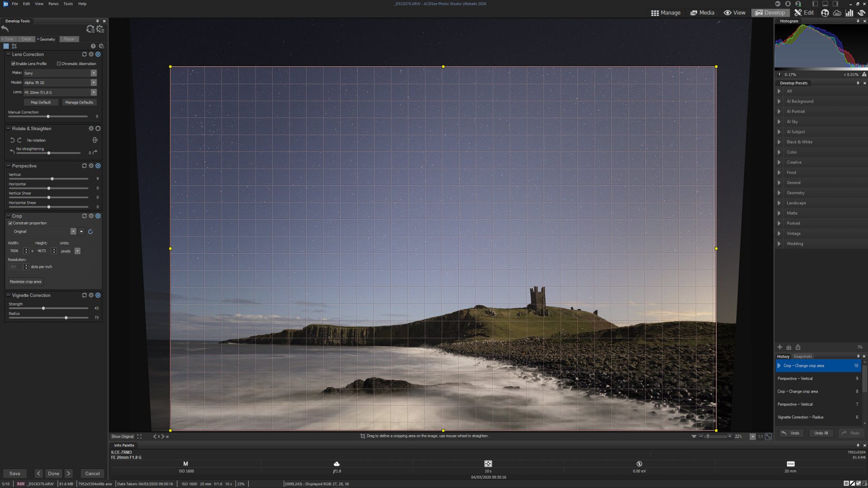Image resolution: width=868 pixels, height=488 pixels.
Task: Switch to the Snapshots tab
Action: [802, 357]
